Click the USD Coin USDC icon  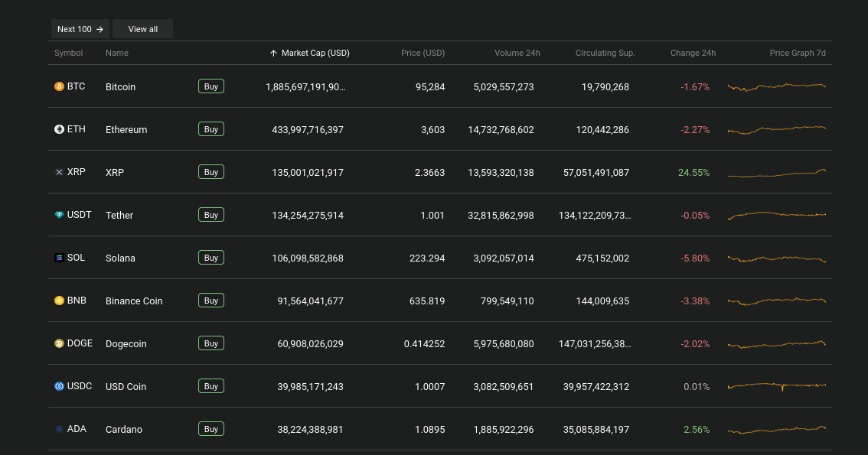tap(59, 387)
